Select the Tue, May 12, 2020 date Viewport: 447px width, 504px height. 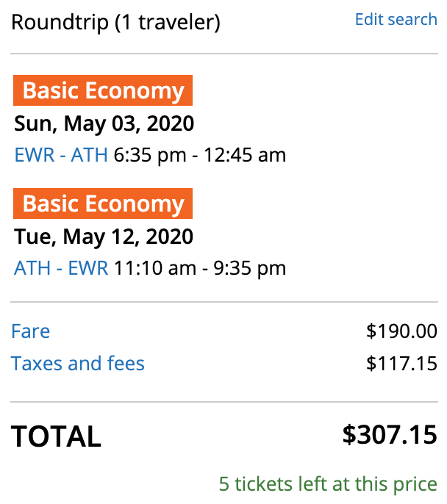(104, 236)
